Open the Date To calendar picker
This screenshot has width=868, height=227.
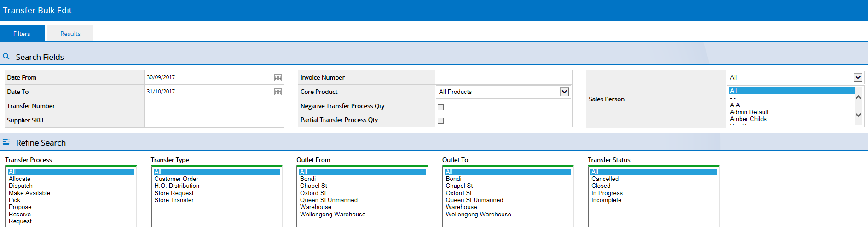coord(278,92)
